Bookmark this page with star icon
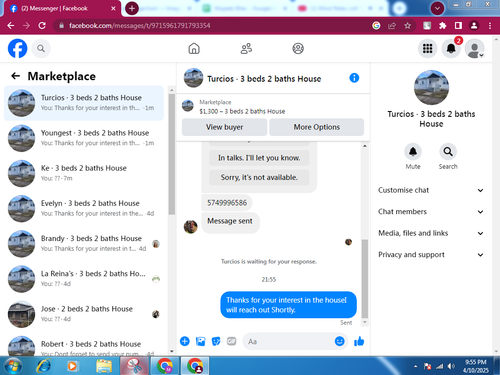 pyautogui.click(x=407, y=25)
